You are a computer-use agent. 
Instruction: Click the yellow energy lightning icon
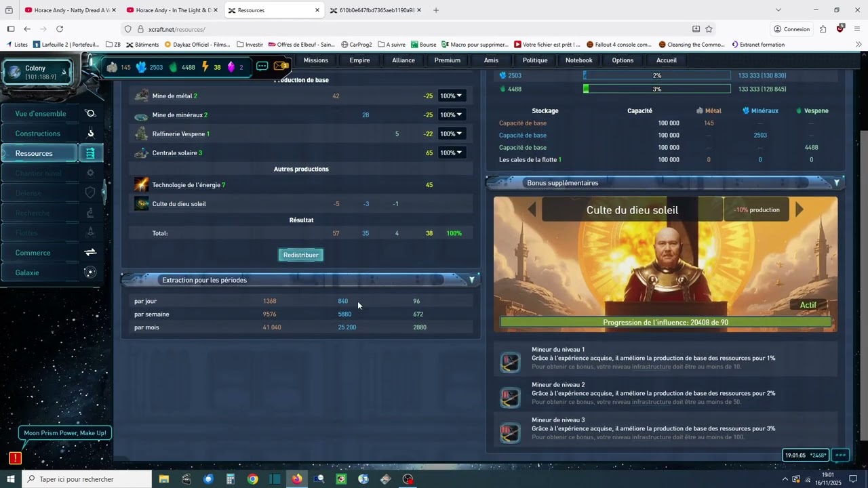(x=206, y=67)
